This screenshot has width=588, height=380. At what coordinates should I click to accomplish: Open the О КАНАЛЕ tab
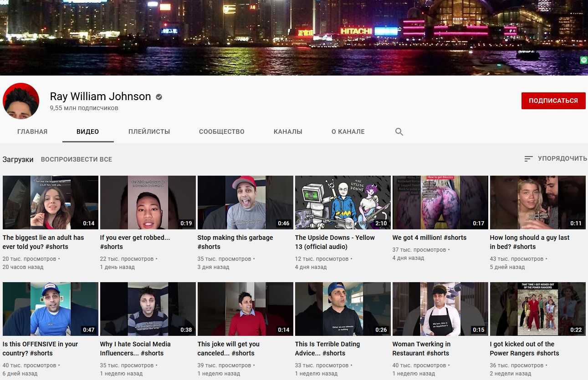pyautogui.click(x=348, y=132)
